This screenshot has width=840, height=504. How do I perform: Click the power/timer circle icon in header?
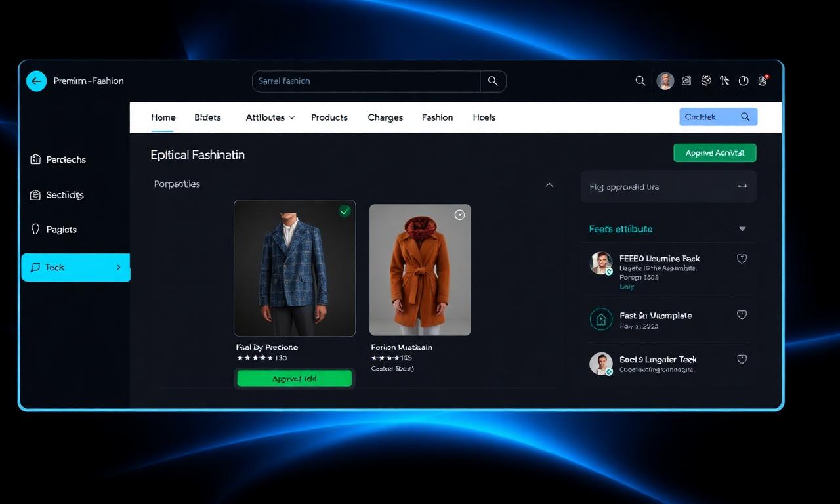[744, 81]
